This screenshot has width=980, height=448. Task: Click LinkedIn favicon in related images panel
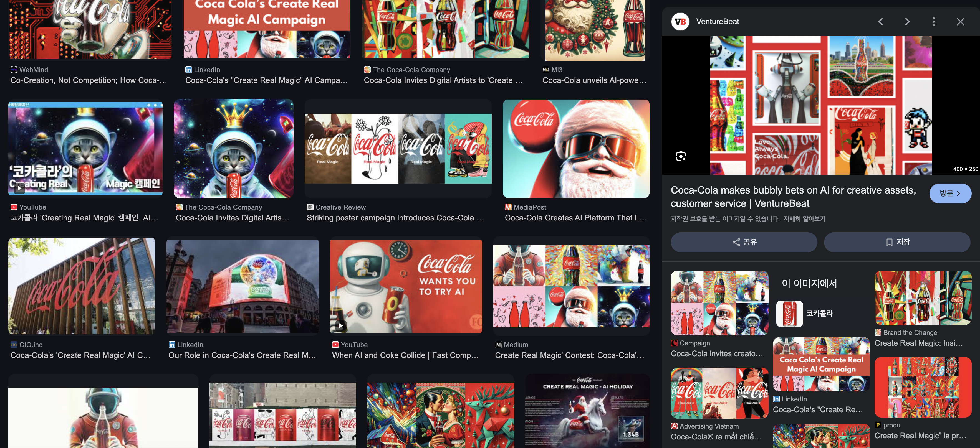[x=776, y=399]
